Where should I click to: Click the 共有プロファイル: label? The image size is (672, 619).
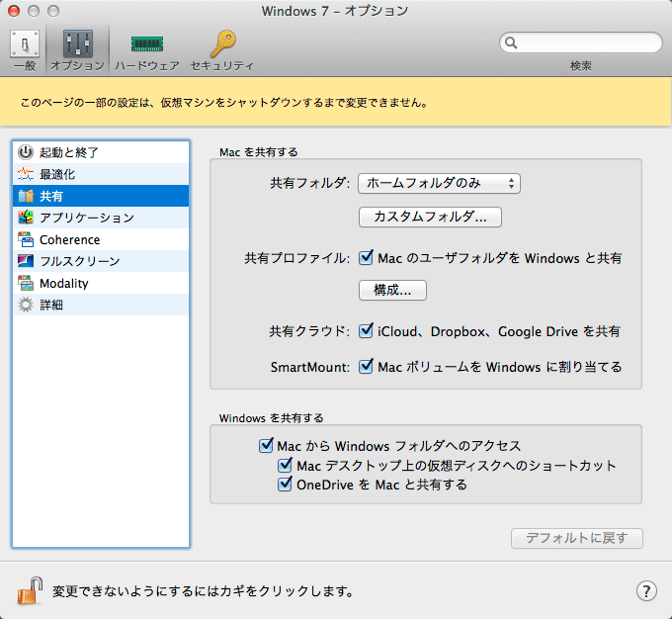tap(297, 258)
